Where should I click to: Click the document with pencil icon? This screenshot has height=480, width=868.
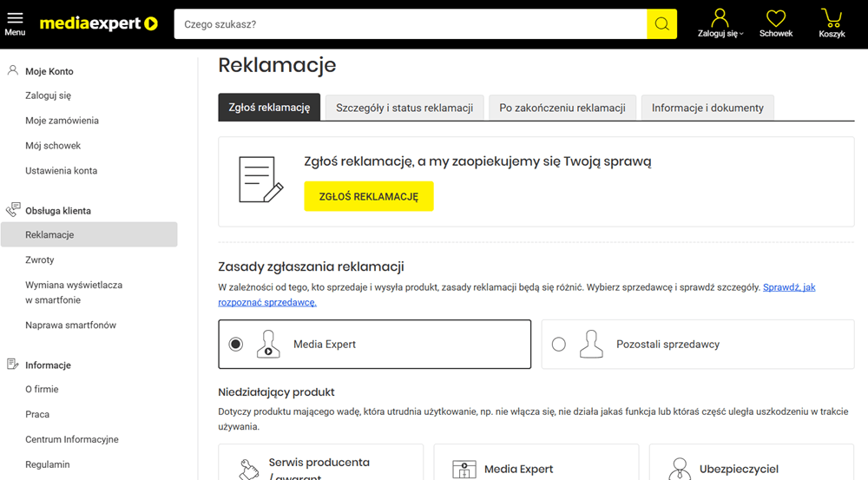[260, 180]
